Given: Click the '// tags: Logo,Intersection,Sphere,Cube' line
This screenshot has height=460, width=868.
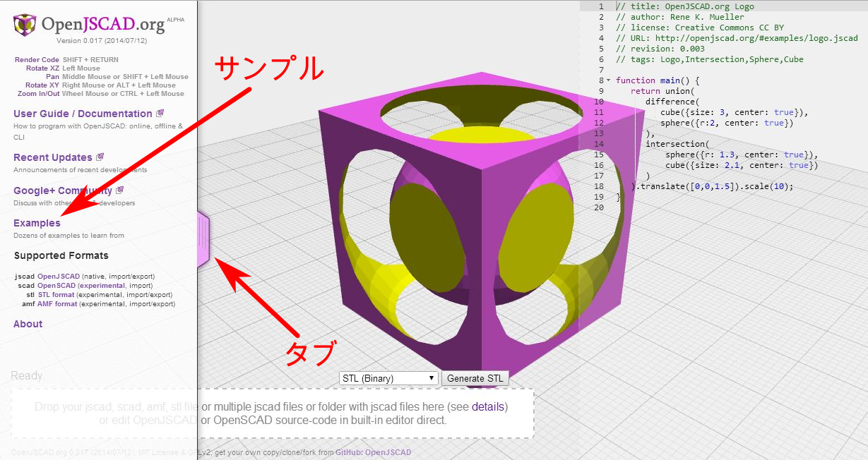Looking at the screenshot, I should click(x=709, y=59).
